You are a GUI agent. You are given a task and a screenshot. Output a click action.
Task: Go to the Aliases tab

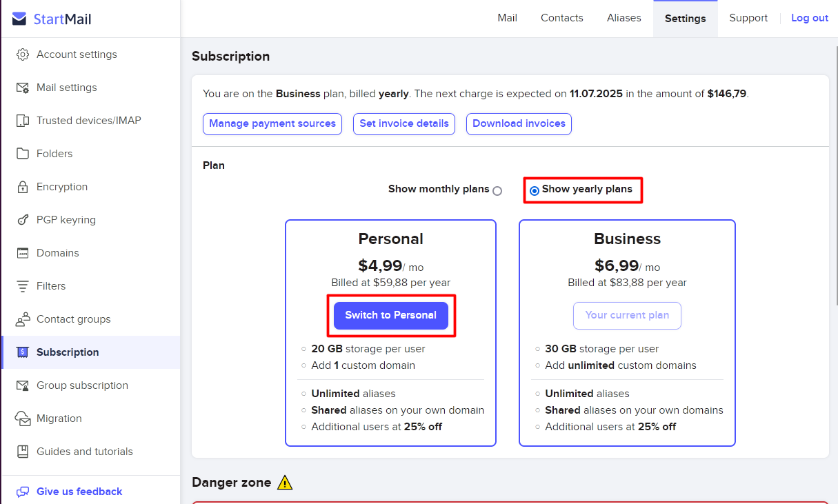[x=624, y=18]
